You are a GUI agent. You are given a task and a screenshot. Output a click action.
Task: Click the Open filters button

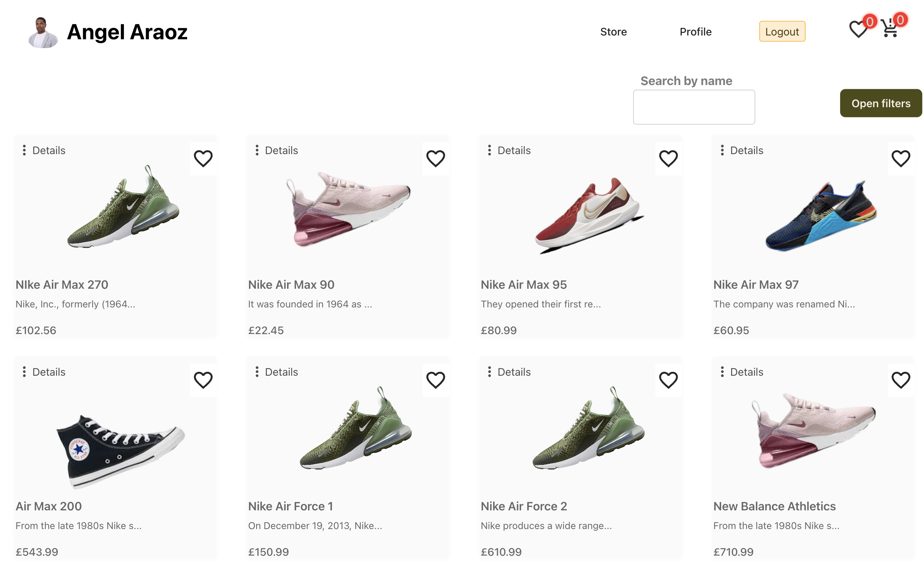click(881, 103)
